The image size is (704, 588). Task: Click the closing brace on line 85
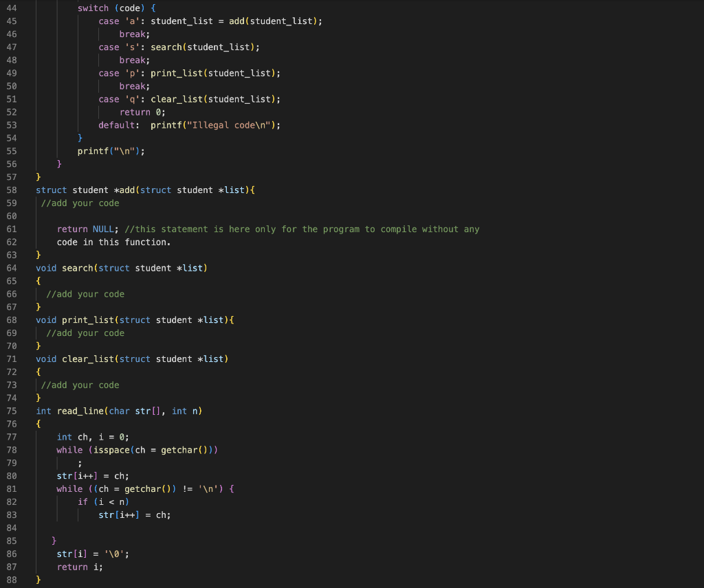pyautogui.click(x=54, y=541)
